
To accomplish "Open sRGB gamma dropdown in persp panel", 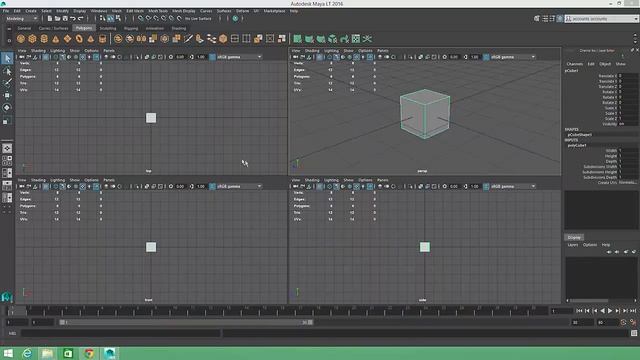I will 513,57.
